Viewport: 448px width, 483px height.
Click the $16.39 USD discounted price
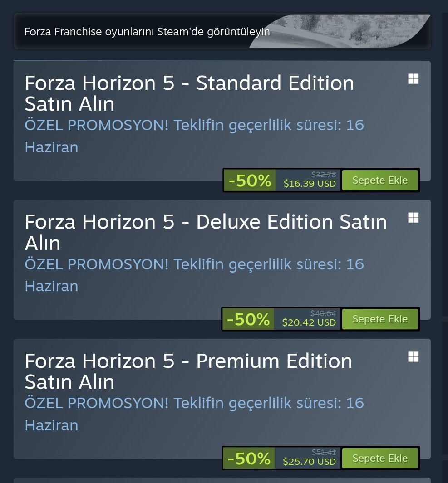point(310,184)
